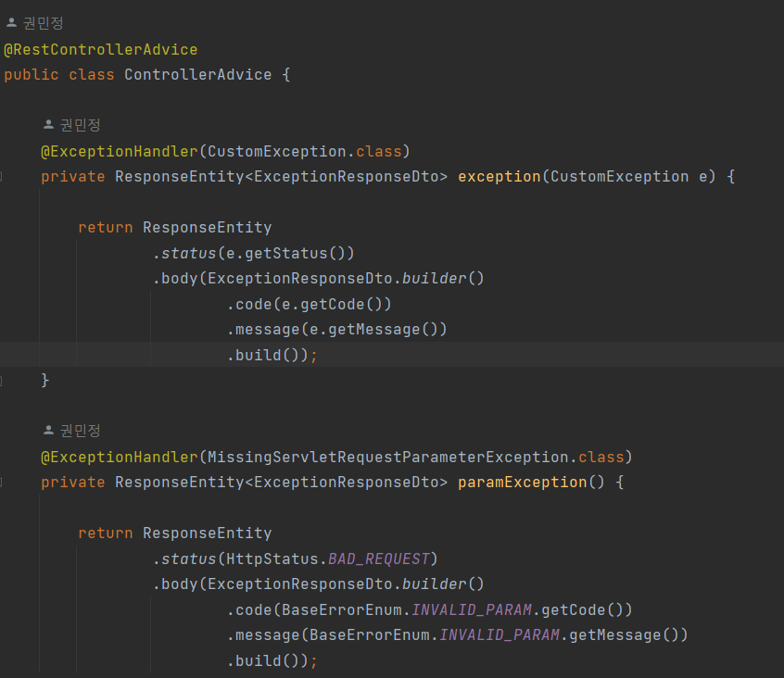Click author hint 권민정 above the MissingServletRequestParameterException handler
Image resolution: width=784 pixels, height=678 pixels.
71,431
